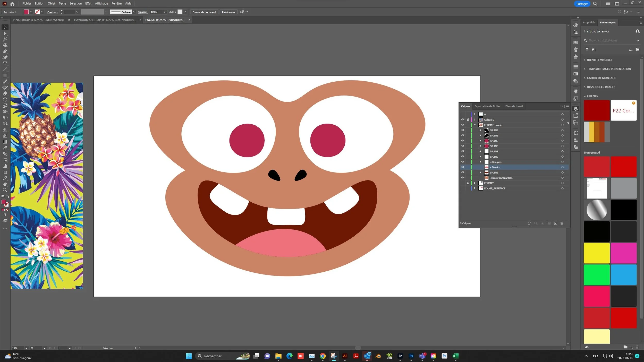Click the Partager button
Viewport: 644px width, 362px height.
click(582, 4)
